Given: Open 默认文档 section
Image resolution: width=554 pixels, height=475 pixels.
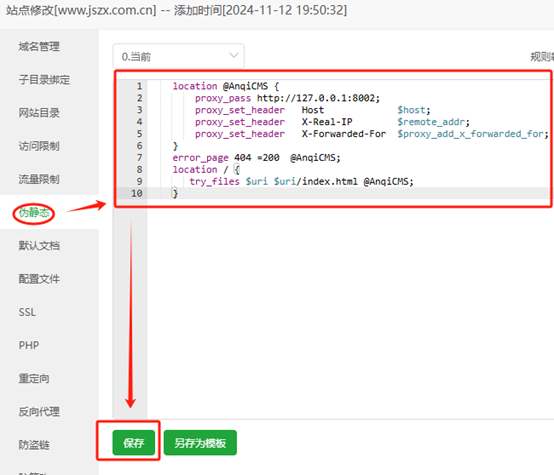Looking at the screenshot, I should tap(39, 246).
